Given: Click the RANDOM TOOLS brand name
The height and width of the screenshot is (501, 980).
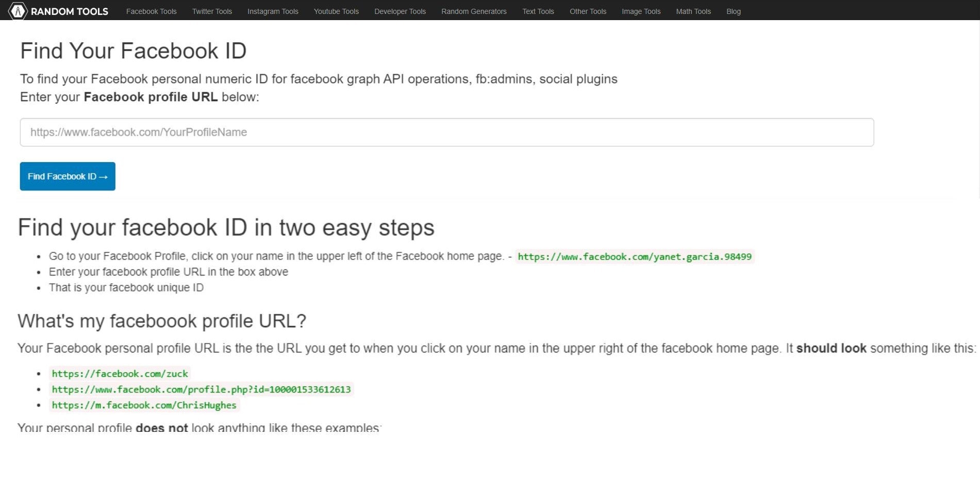Looking at the screenshot, I should tap(70, 11).
